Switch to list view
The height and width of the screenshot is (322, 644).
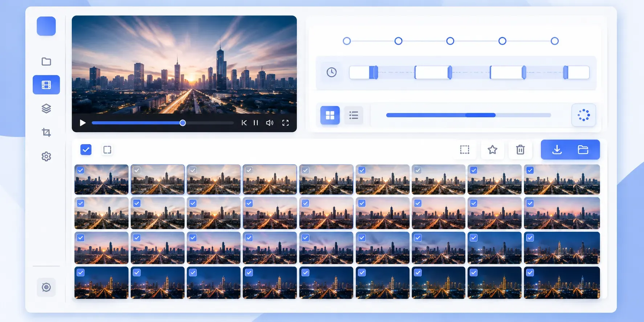click(x=354, y=115)
